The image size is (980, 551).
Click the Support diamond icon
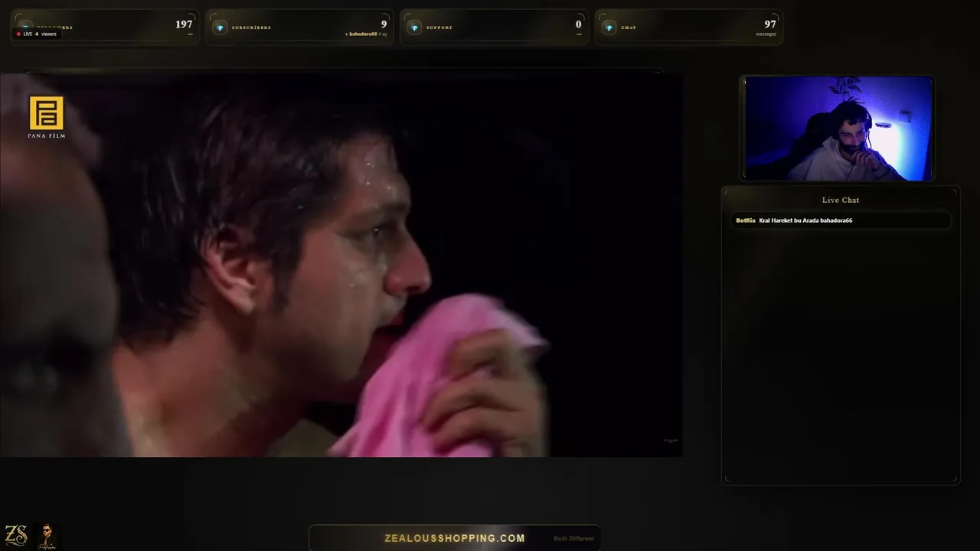(x=414, y=28)
